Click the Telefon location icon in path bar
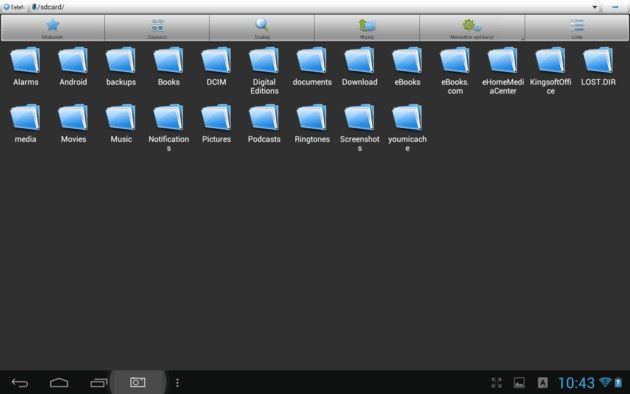This screenshot has height=394, width=630. click(14, 7)
